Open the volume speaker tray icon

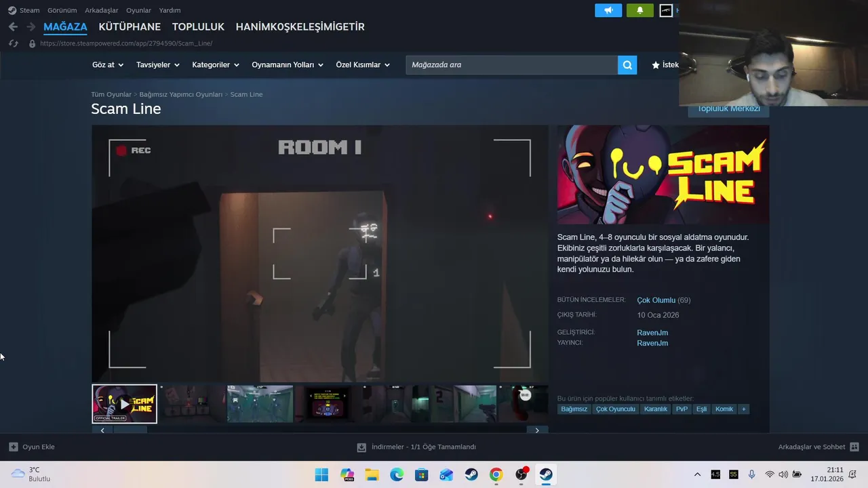(x=783, y=474)
